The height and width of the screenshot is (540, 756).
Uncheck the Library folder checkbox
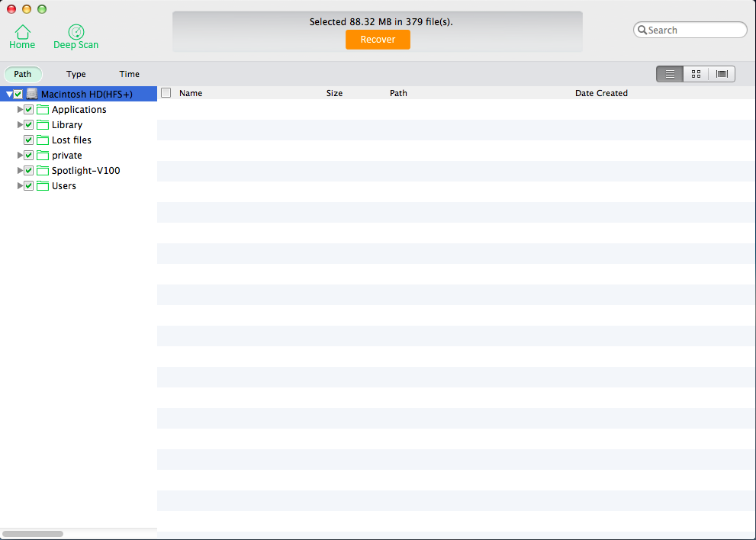(x=29, y=125)
